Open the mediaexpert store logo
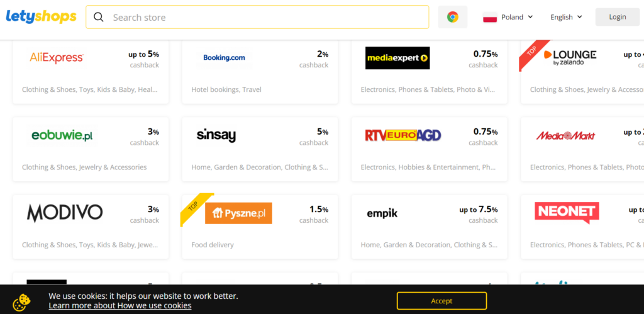Viewport: 644px width, 314px height. click(397, 58)
